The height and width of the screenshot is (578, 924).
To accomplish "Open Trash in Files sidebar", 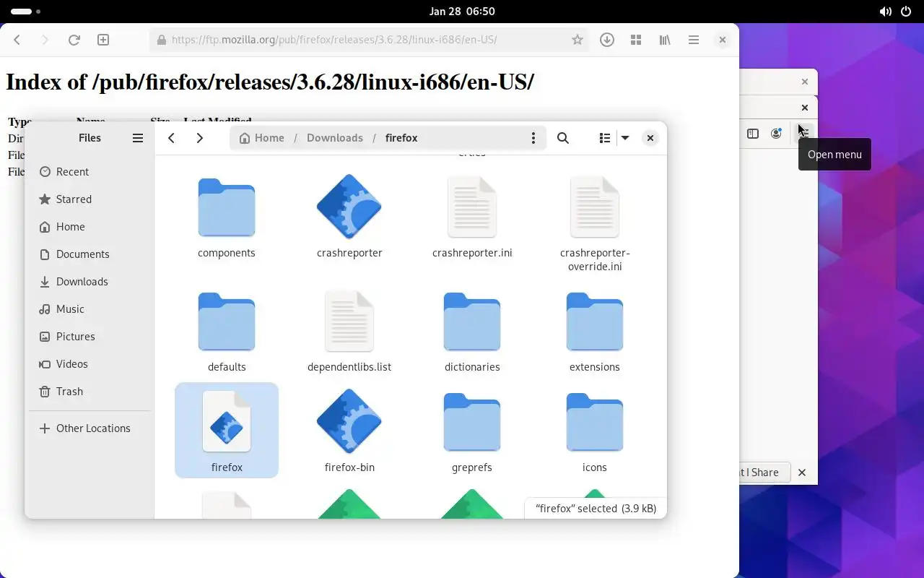I will 90,392.
